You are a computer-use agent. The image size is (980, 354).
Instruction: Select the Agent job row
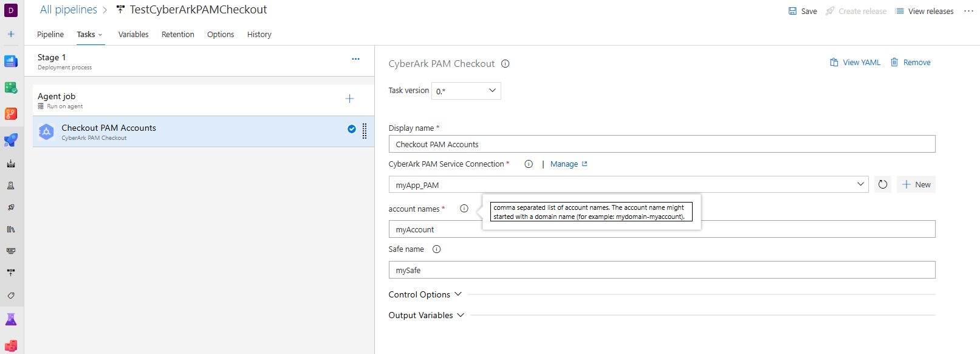point(204,100)
